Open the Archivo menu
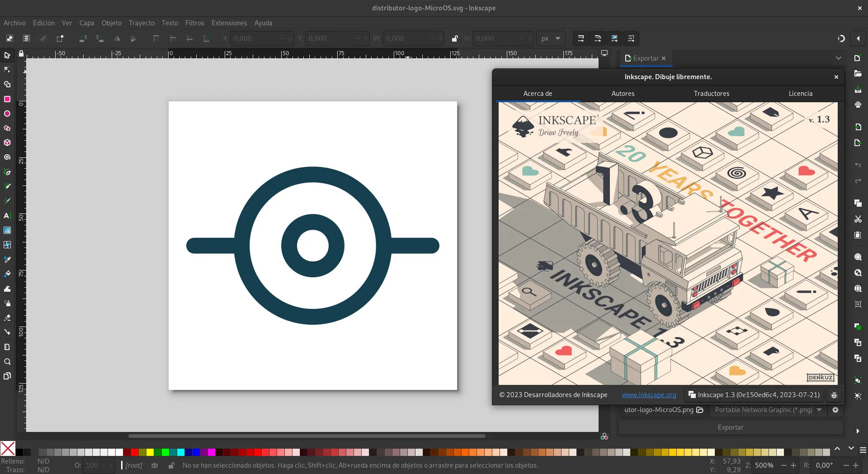This screenshot has height=474, width=868. click(x=14, y=23)
